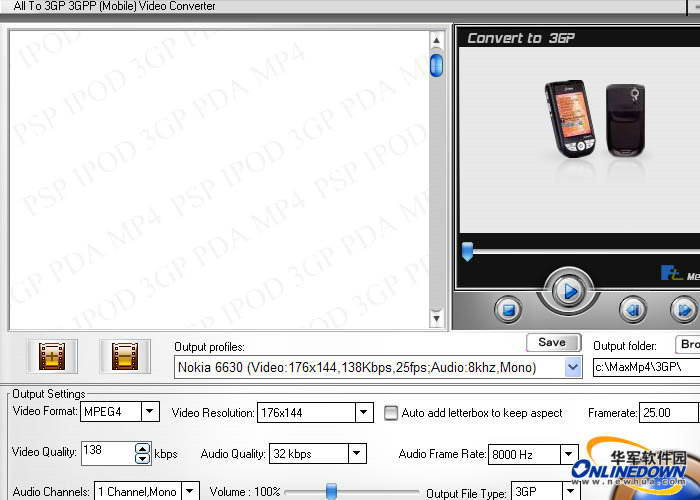
Task: Open the Video Format dropdown
Action: (150, 411)
